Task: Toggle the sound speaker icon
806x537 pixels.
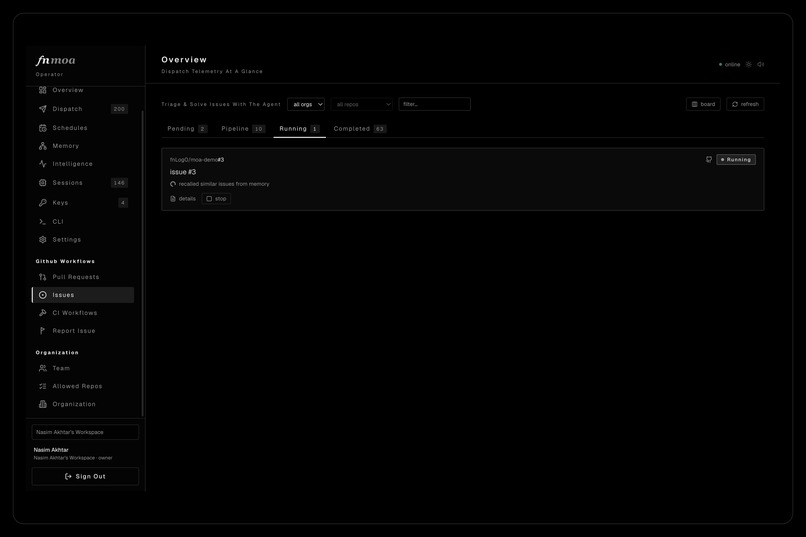Action: pyautogui.click(x=761, y=65)
